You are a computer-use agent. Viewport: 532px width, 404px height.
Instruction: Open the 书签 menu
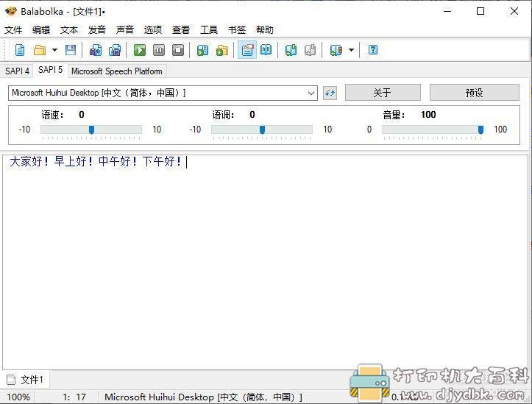pos(236,30)
